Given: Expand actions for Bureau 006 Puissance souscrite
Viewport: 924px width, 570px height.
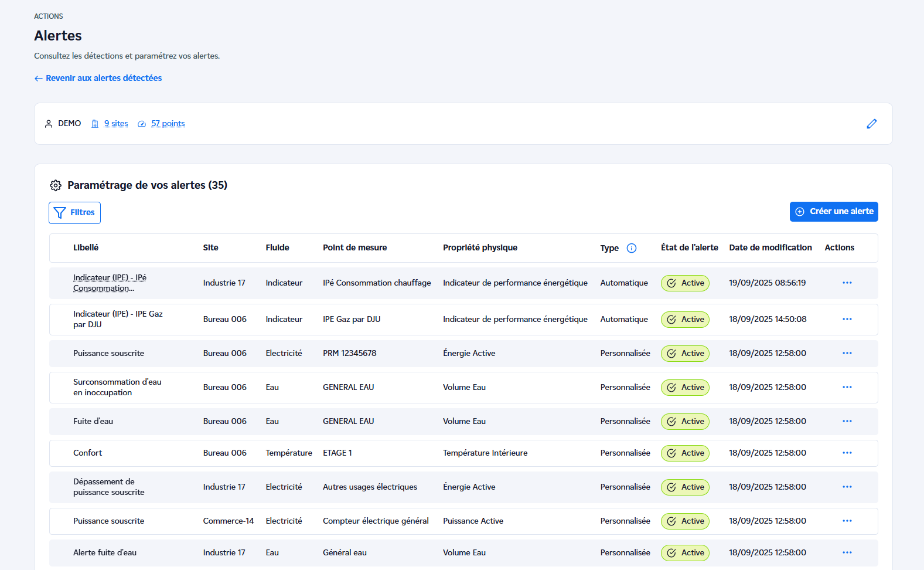Looking at the screenshot, I should 847,353.
